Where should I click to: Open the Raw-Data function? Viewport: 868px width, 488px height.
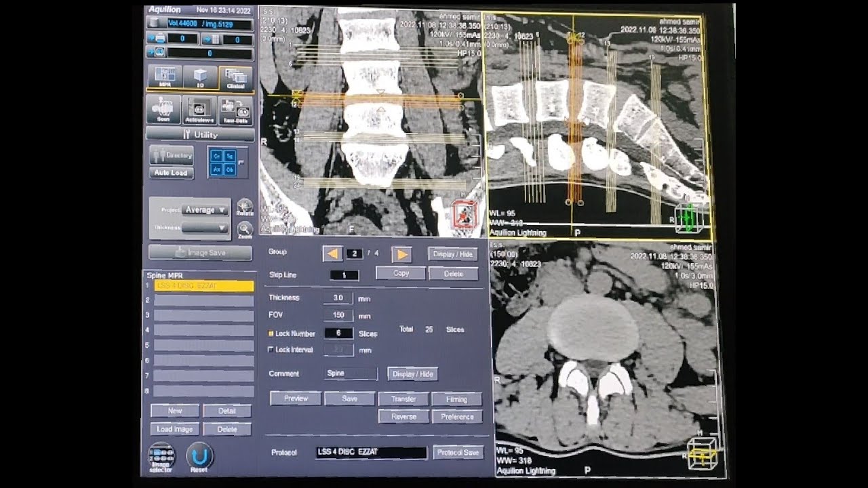click(236, 109)
